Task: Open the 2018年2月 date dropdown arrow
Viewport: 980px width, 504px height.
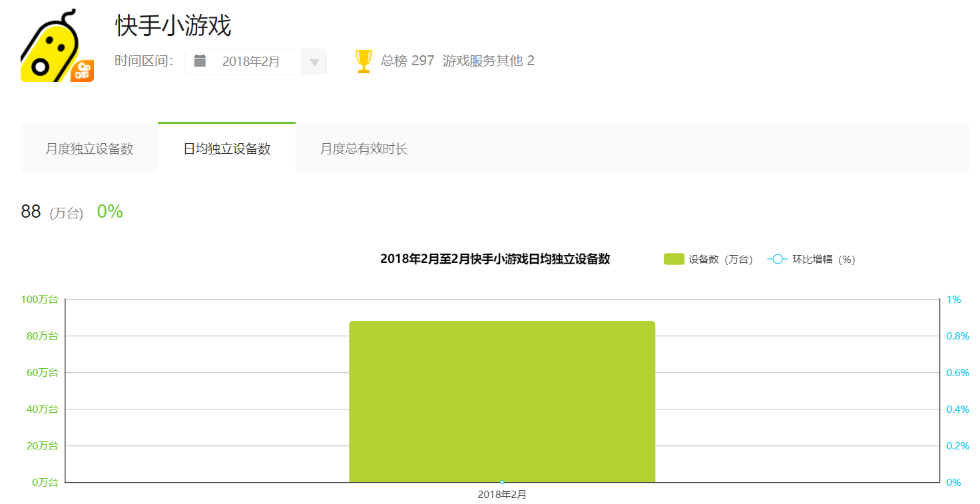Action: 314,62
